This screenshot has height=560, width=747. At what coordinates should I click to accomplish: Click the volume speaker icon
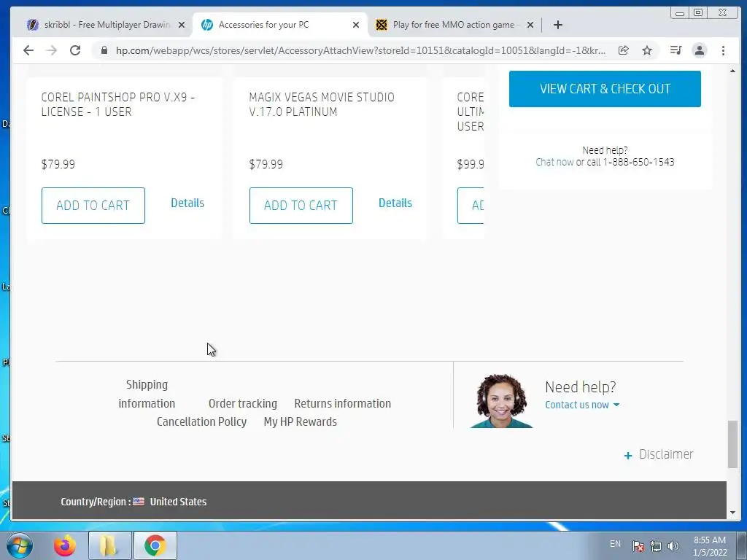click(673, 546)
